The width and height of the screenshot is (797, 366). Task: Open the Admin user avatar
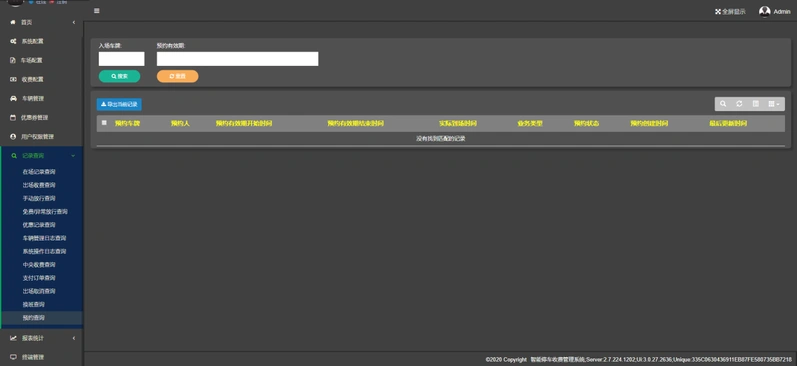coord(764,11)
